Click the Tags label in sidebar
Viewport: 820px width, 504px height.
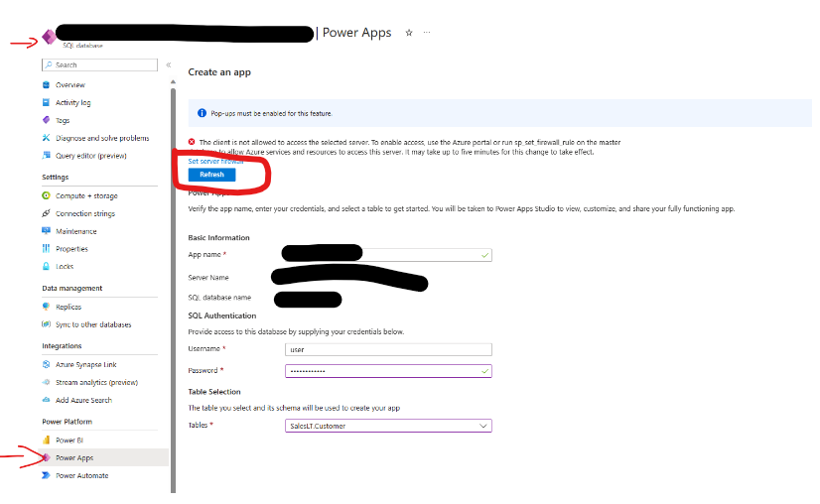coord(63,120)
